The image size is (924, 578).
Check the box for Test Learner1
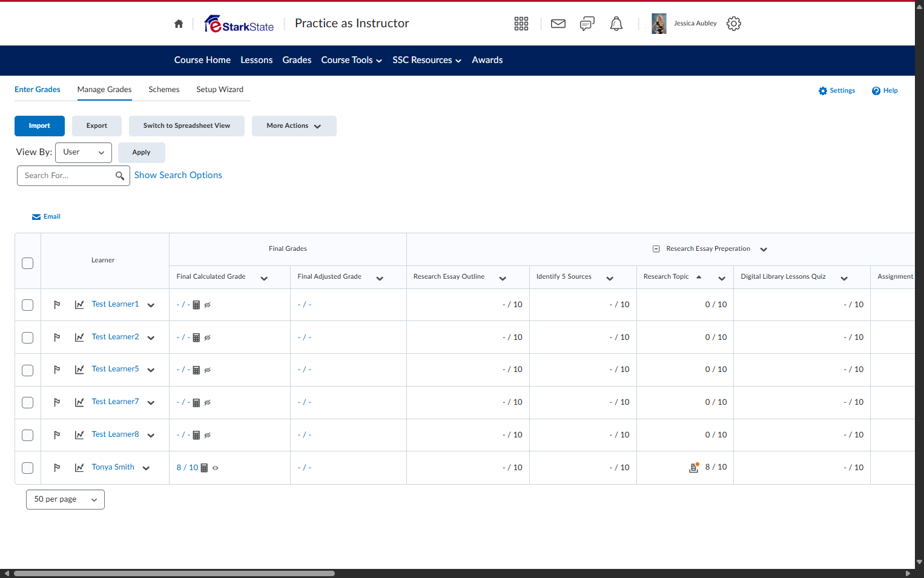tap(27, 305)
